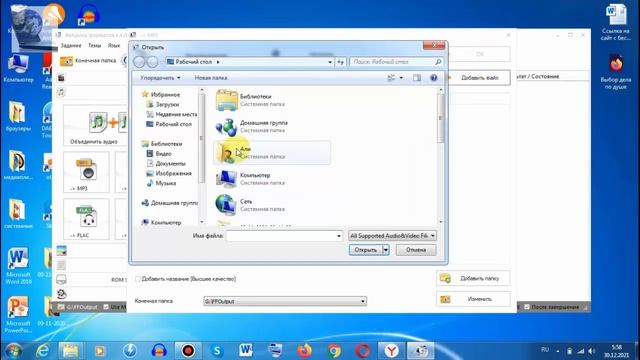640x360 pixels.
Task: Click the RU language indicator in system tray
Action: 544,350
